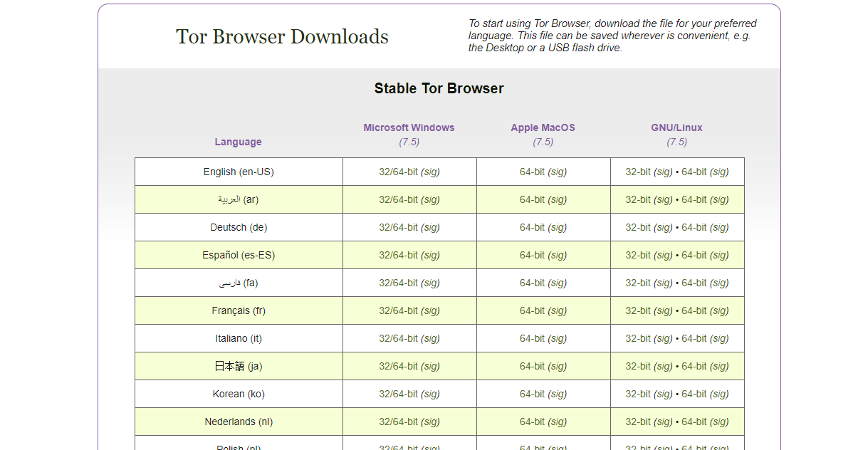
Task: Download Linux 32-bit for Deutsch (de)
Action: (638, 227)
